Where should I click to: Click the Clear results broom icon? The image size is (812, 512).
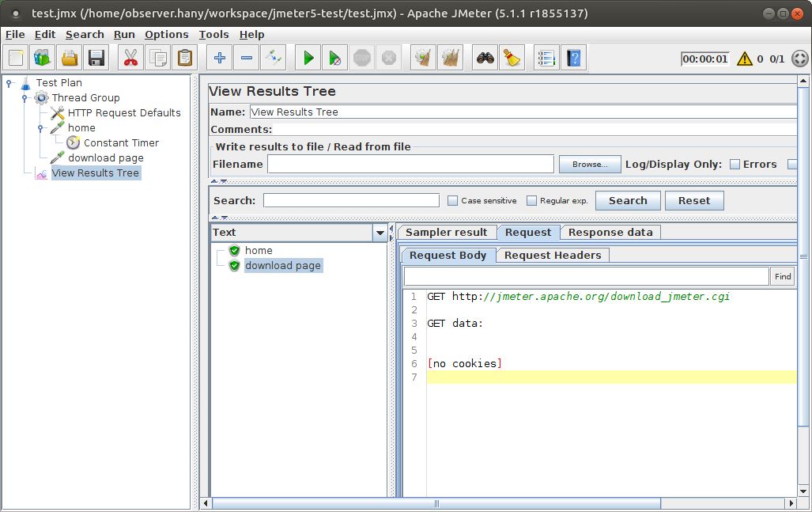pyautogui.click(x=424, y=58)
